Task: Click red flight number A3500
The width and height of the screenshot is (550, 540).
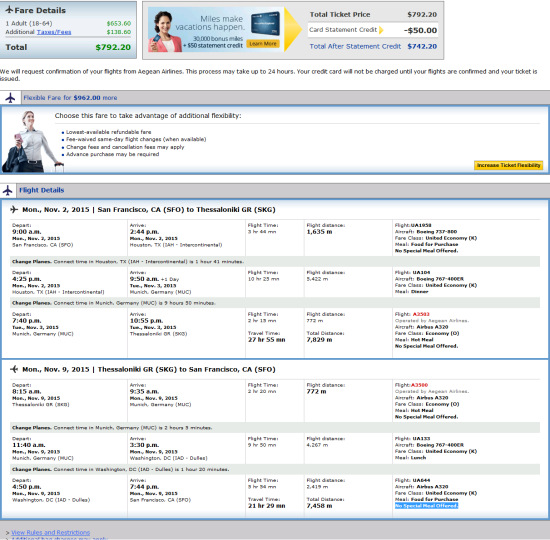Action: 419,385
